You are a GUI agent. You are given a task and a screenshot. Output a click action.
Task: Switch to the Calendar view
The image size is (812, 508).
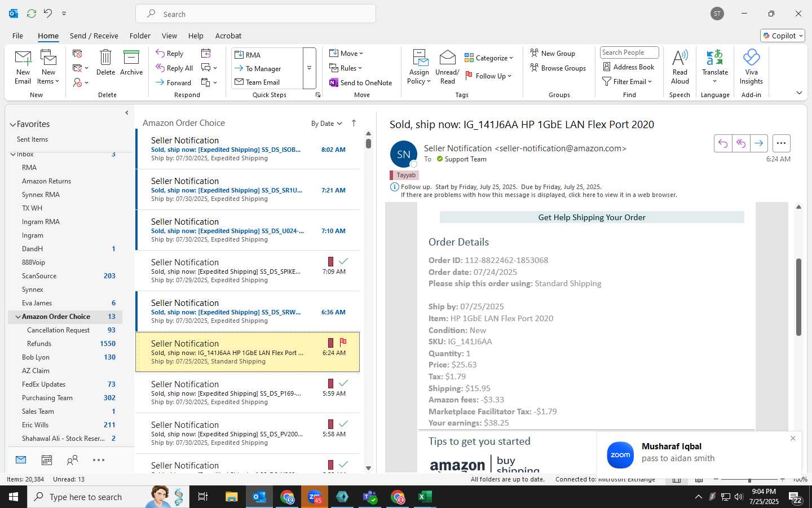(47, 460)
